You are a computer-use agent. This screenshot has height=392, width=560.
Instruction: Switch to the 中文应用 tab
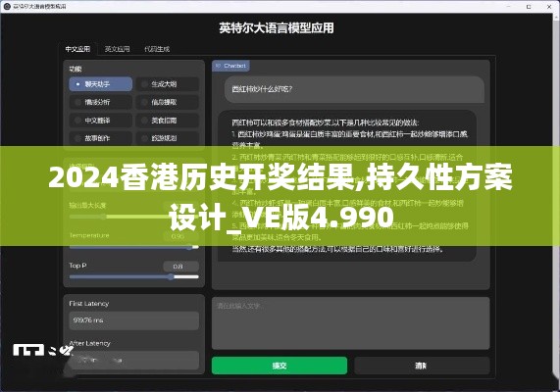click(x=77, y=49)
